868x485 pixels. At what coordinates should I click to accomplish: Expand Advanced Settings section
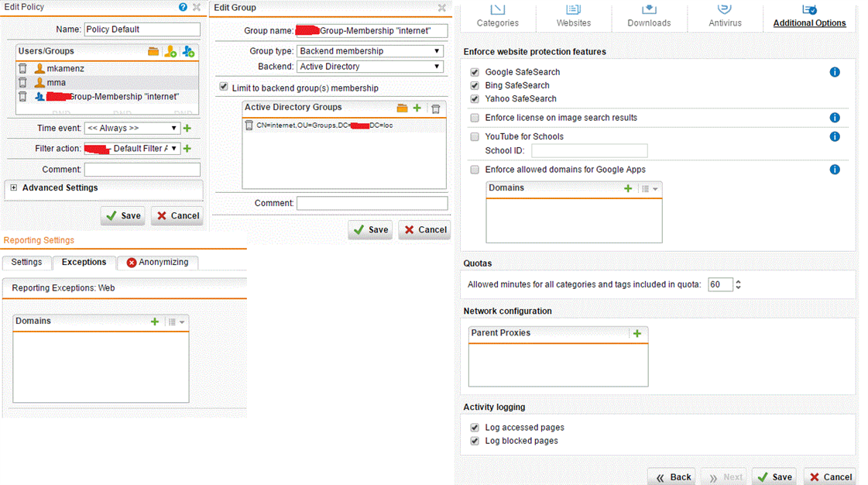tap(14, 187)
